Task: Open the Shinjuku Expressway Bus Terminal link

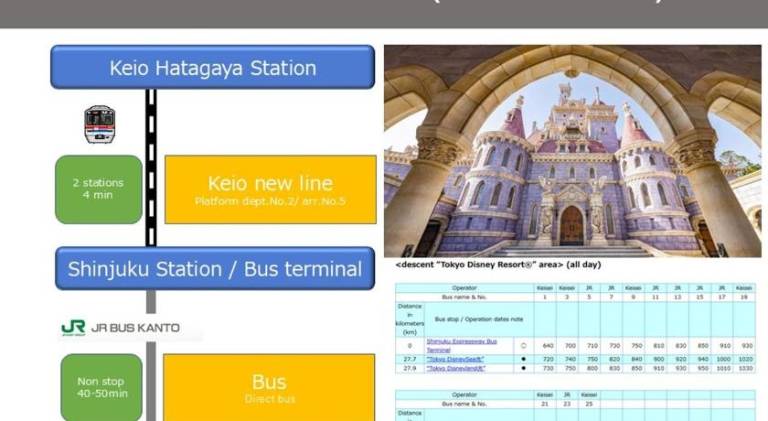Action: pyautogui.click(x=461, y=345)
